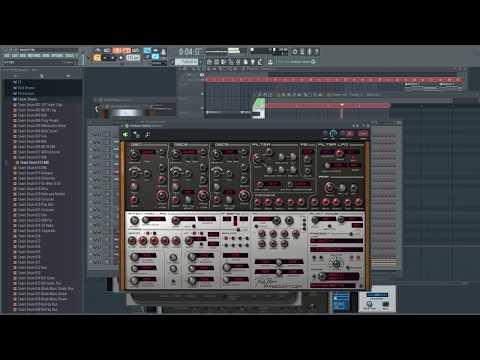Image resolution: width=480 pixels, height=360 pixels.
Task: Click the left knob in the small white window
Action: [369, 304]
